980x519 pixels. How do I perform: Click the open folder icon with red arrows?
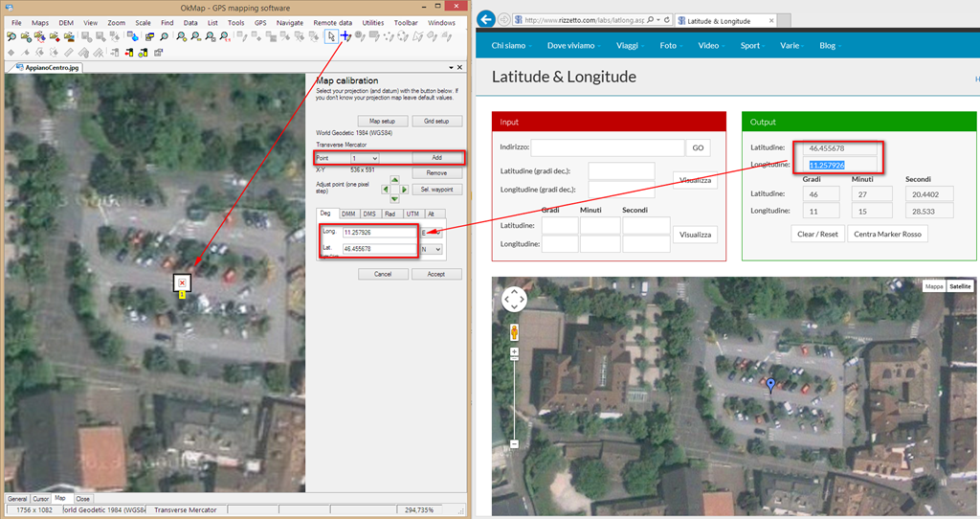point(40,37)
